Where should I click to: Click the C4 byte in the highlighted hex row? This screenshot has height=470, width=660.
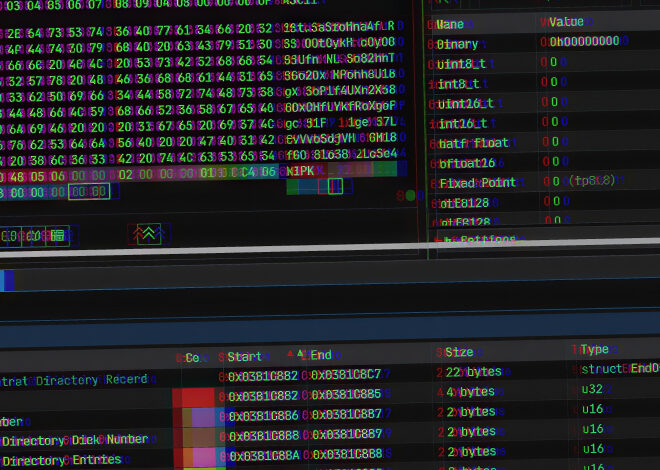click(249, 172)
